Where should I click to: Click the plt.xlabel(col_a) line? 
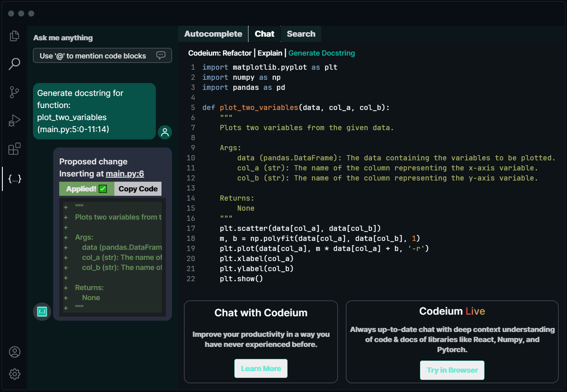point(257,259)
